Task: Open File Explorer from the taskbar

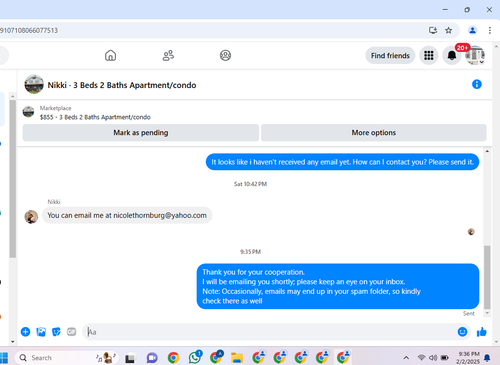Action: point(237,358)
